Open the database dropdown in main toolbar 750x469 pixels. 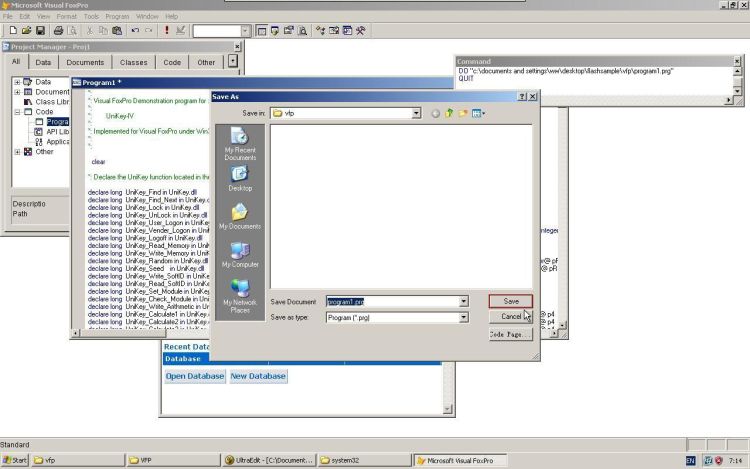coord(245,31)
